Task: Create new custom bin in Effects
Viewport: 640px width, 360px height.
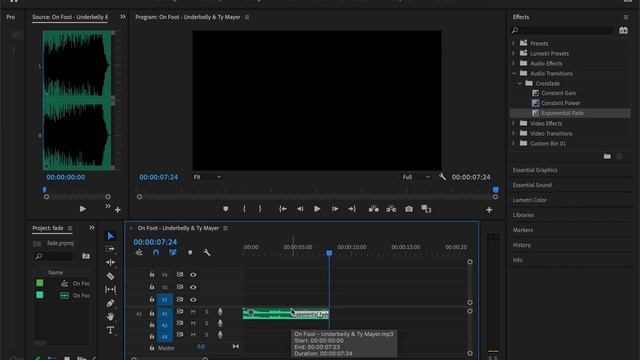Action: click(607, 156)
